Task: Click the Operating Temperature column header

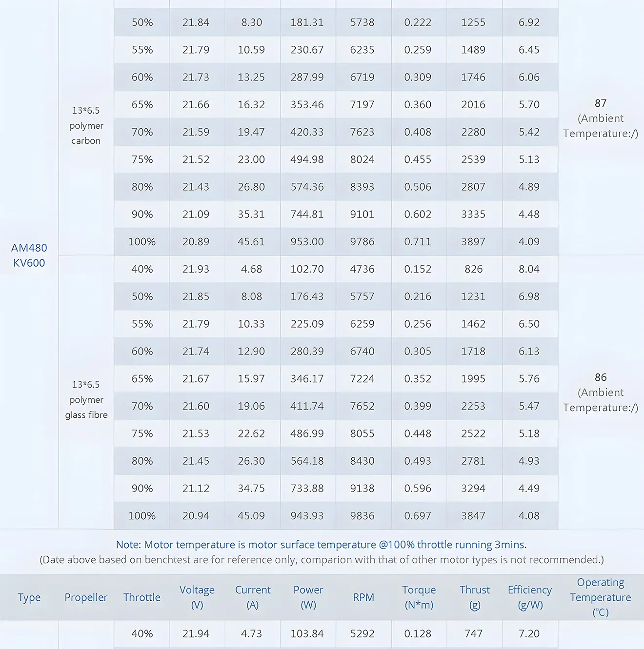Action: click(x=601, y=597)
